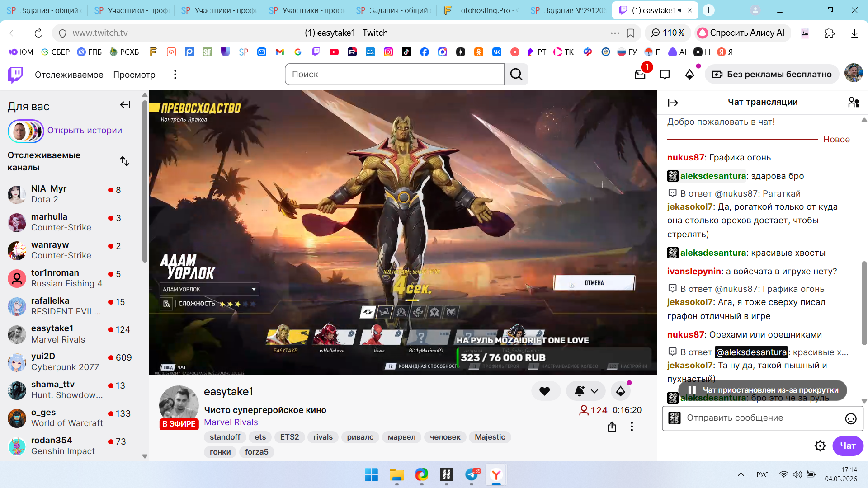This screenshot has height=488, width=868.
Task: Open the Отслеживаемое tab
Action: (x=69, y=75)
